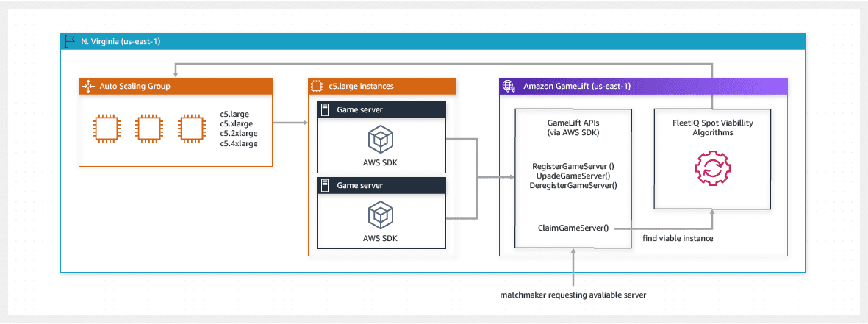Click the leftmost orange instance chip icon

106,129
